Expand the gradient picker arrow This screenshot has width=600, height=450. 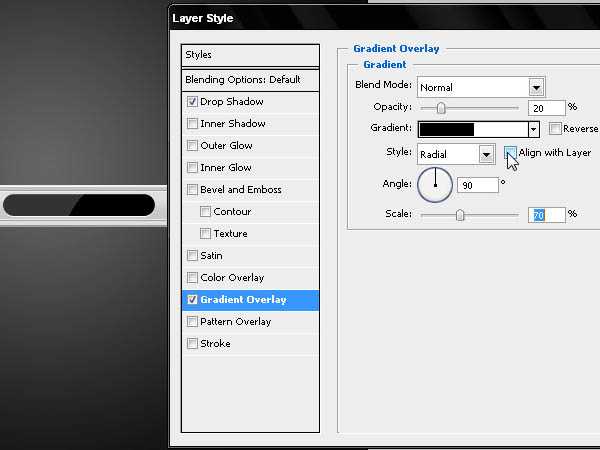pos(534,129)
